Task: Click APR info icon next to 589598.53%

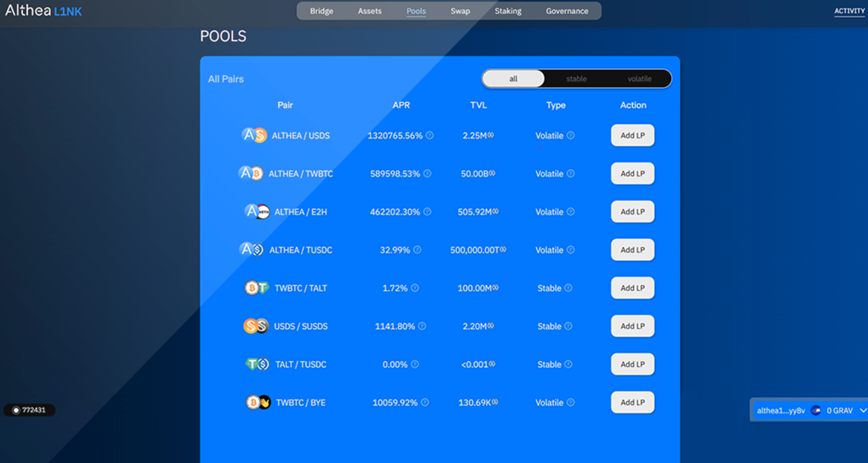Action: click(427, 174)
